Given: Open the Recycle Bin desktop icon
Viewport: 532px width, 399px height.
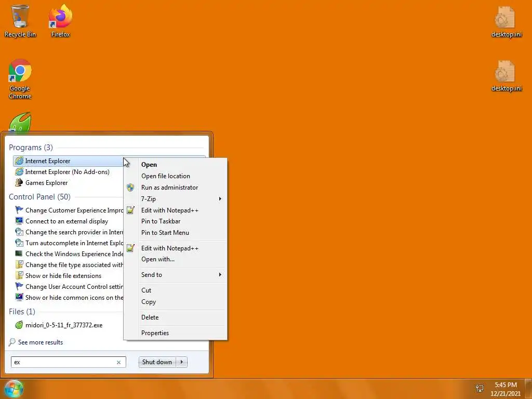Looking at the screenshot, I should [x=20, y=21].
